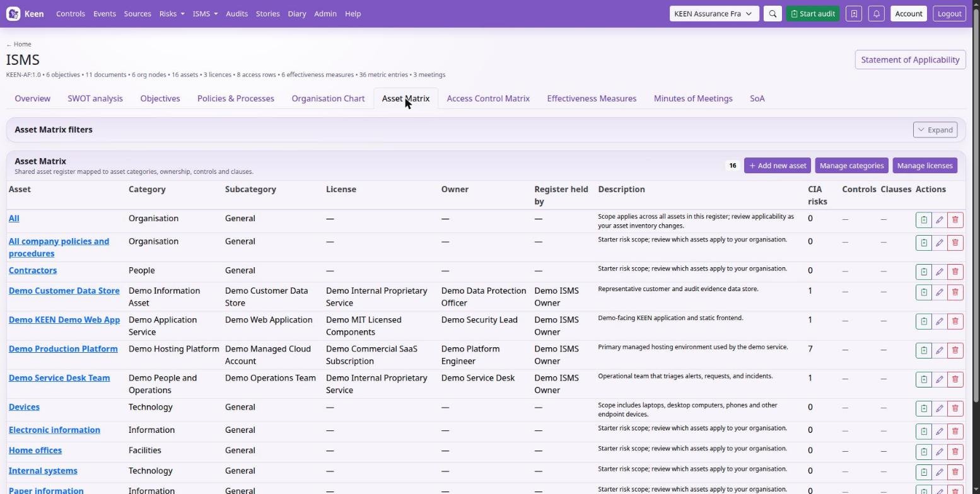Click clipboard icon for Demo KEEN Demo Web App
Viewport: 980px width, 494px height.
coord(923,321)
